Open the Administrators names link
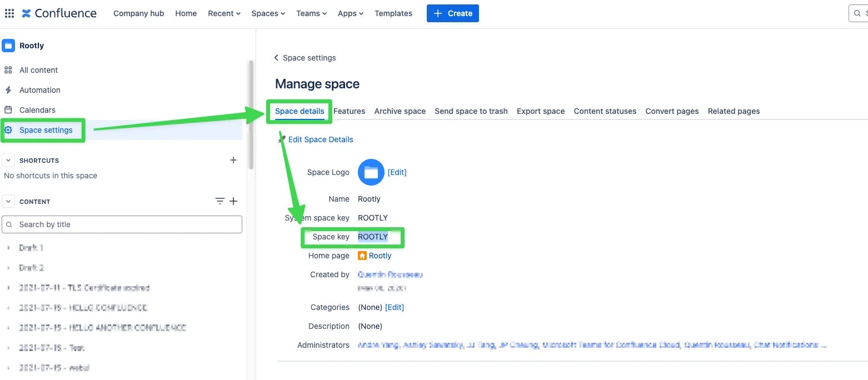The image size is (868, 380). pyautogui.click(x=592, y=345)
